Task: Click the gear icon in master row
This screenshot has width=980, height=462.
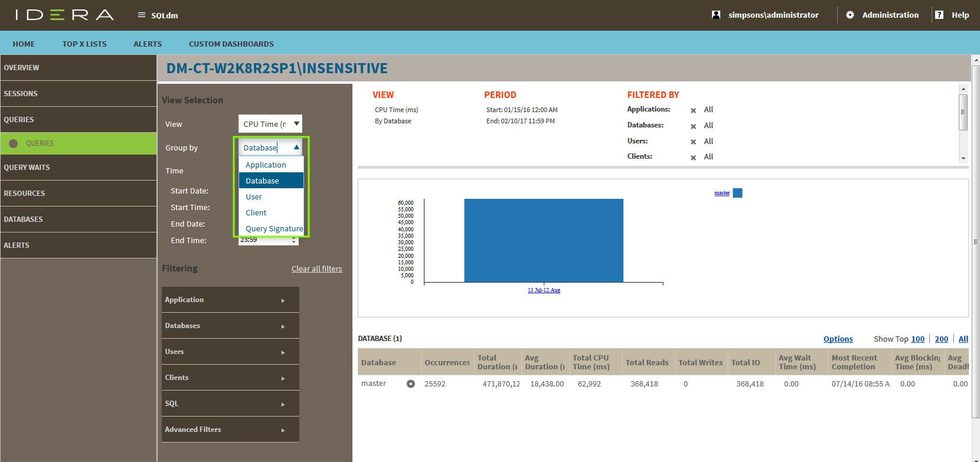Action: (x=410, y=384)
